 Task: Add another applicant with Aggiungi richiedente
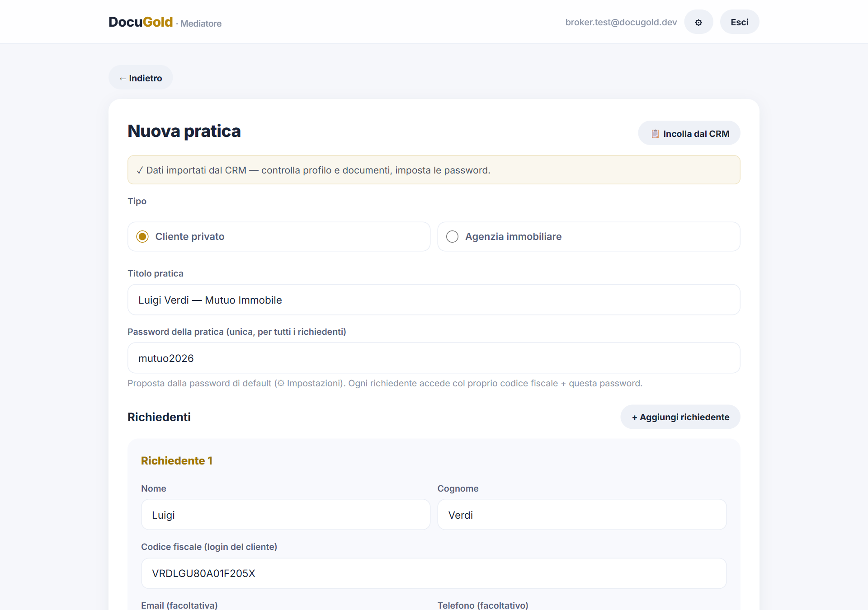coord(680,417)
